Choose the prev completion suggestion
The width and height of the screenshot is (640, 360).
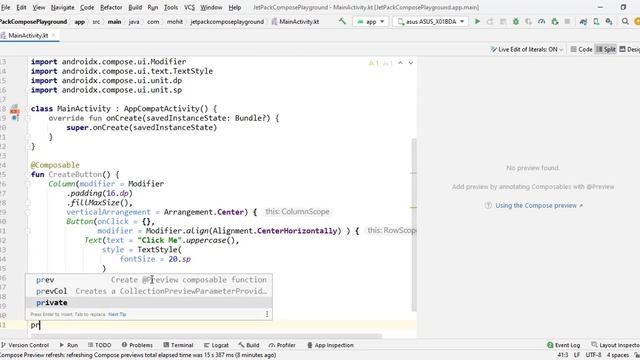click(x=149, y=280)
